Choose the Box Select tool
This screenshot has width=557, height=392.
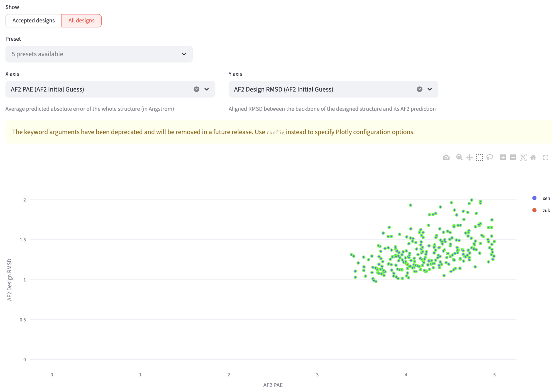point(480,158)
